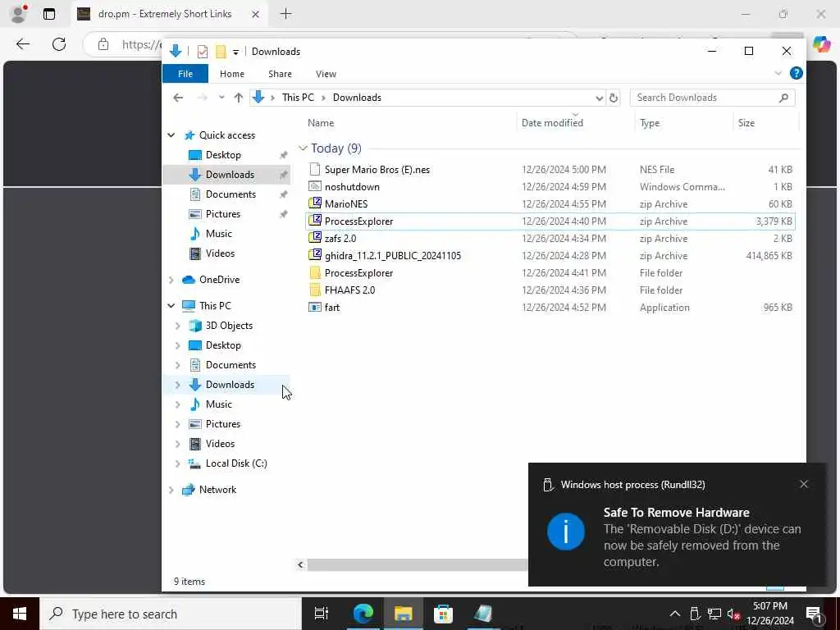Close the dro.pm Edge tab
The height and width of the screenshot is (630, 840).
point(256,15)
